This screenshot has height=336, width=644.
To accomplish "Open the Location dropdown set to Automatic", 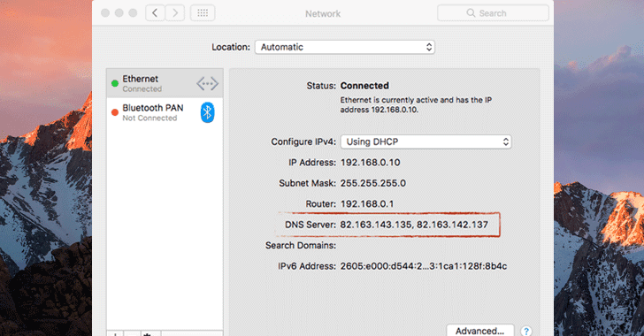I will (345, 47).
